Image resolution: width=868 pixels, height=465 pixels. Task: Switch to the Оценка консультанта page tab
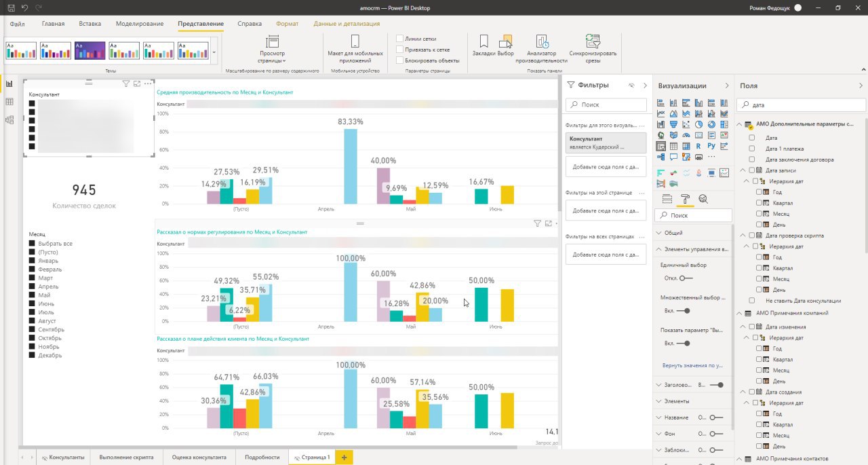tap(199, 458)
